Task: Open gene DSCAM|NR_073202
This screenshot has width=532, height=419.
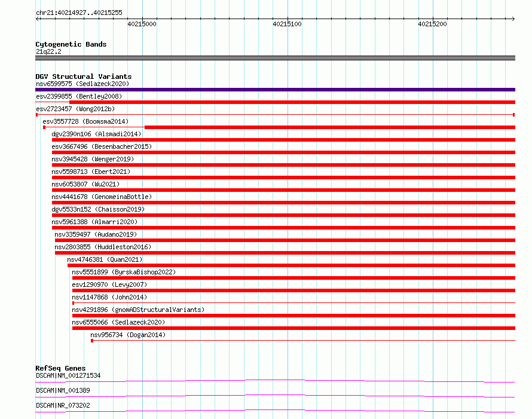Action: [x=63, y=405]
